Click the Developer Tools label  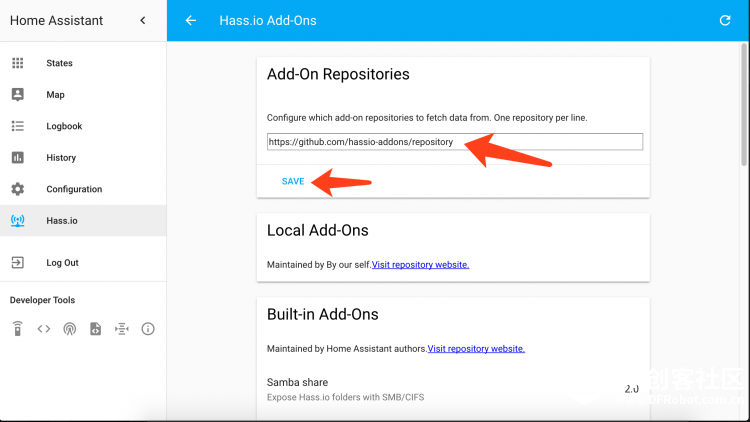click(43, 300)
